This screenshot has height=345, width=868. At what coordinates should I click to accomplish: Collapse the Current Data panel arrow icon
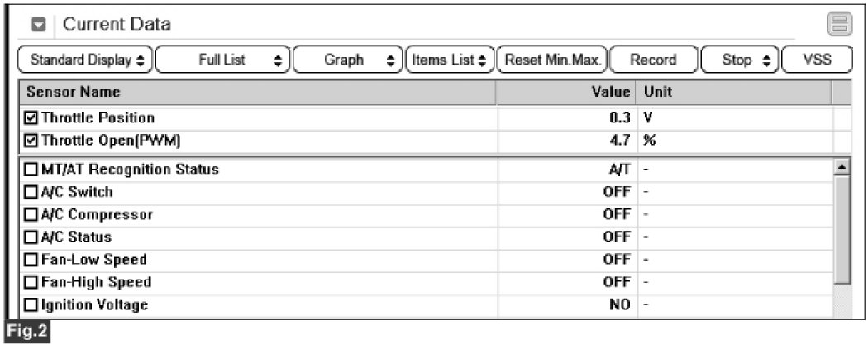point(38,26)
